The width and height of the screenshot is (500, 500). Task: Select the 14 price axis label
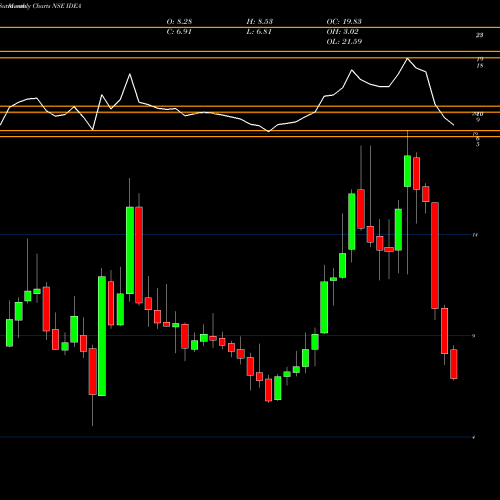475,235
